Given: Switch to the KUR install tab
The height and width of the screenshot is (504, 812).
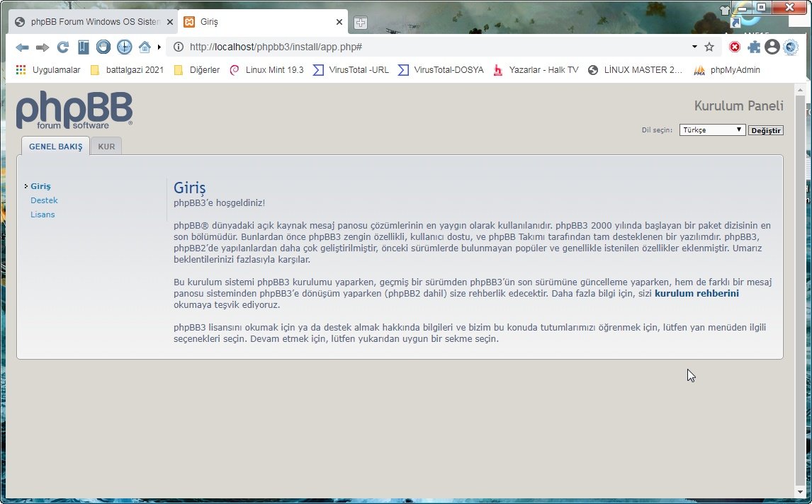Looking at the screenshot, I should (106, 147).
